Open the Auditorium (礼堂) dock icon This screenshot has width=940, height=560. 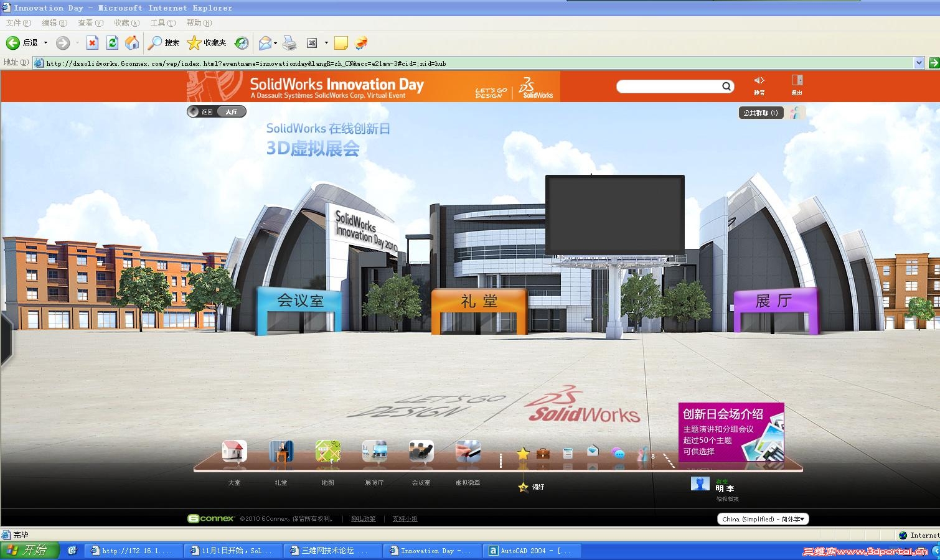tap(281, 451)
